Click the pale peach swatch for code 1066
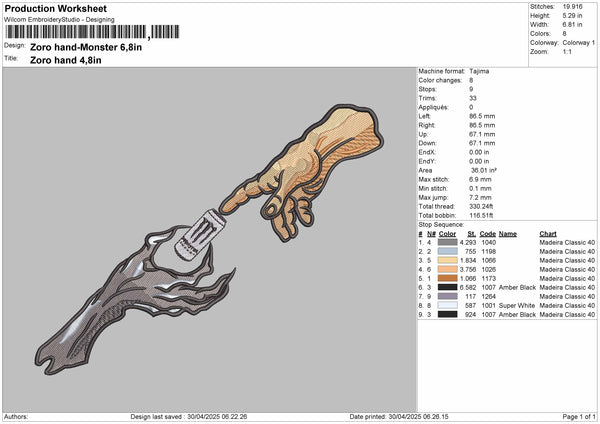The width and height of the screenshot is (600, 424). (447, 261)
